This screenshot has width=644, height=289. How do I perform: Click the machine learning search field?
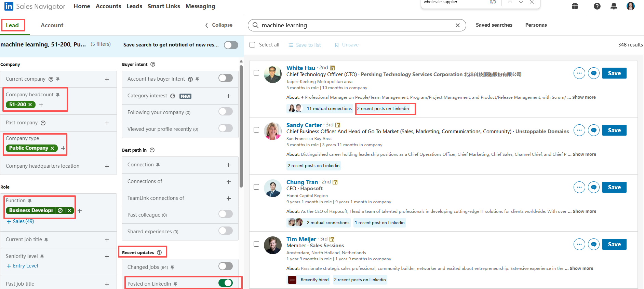(355, 25)
